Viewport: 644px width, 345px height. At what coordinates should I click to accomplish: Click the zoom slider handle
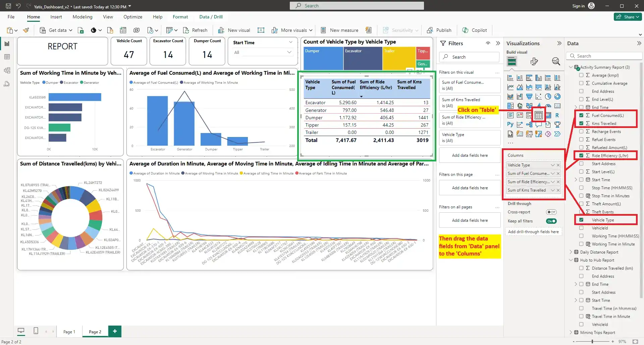592,341
